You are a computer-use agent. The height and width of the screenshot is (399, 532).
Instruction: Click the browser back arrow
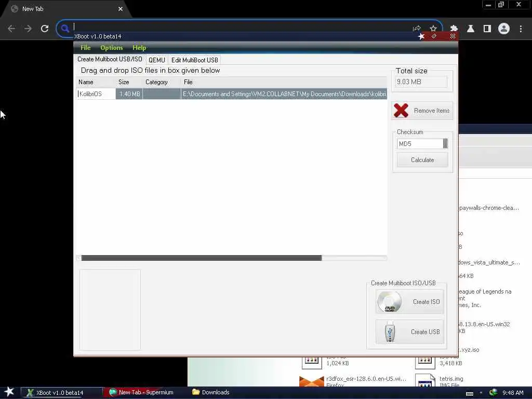click(11, 29)
